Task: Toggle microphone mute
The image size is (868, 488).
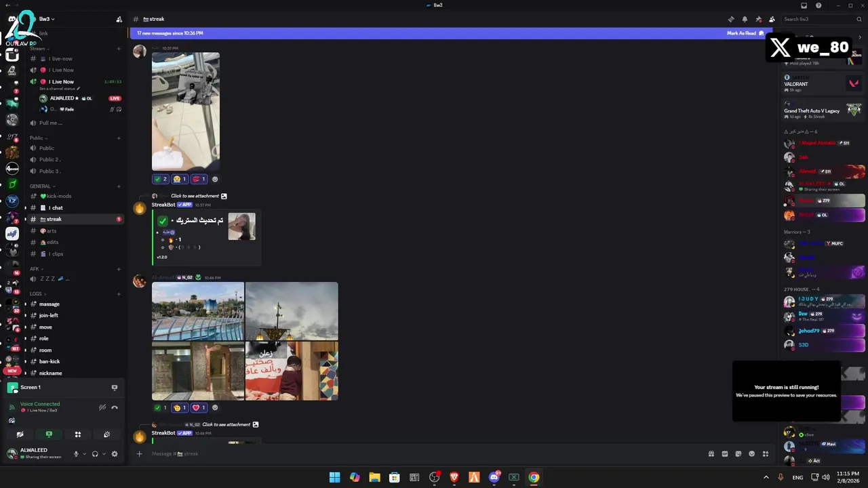Action: [76, 453]
